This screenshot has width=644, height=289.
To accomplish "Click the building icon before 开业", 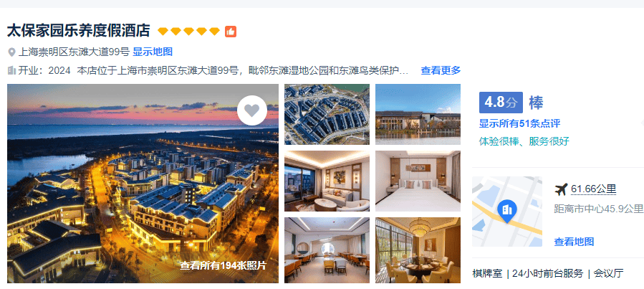I will [x=11, y=70].
